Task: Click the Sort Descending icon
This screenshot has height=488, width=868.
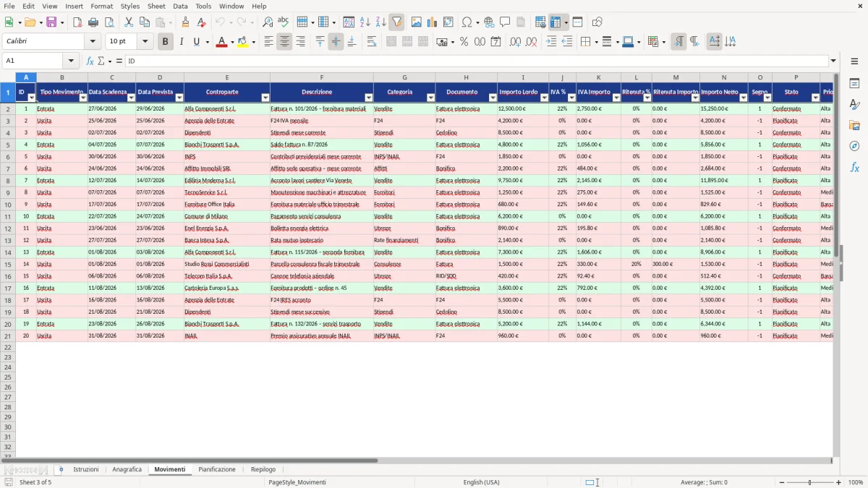Action: tap(380, 22)
